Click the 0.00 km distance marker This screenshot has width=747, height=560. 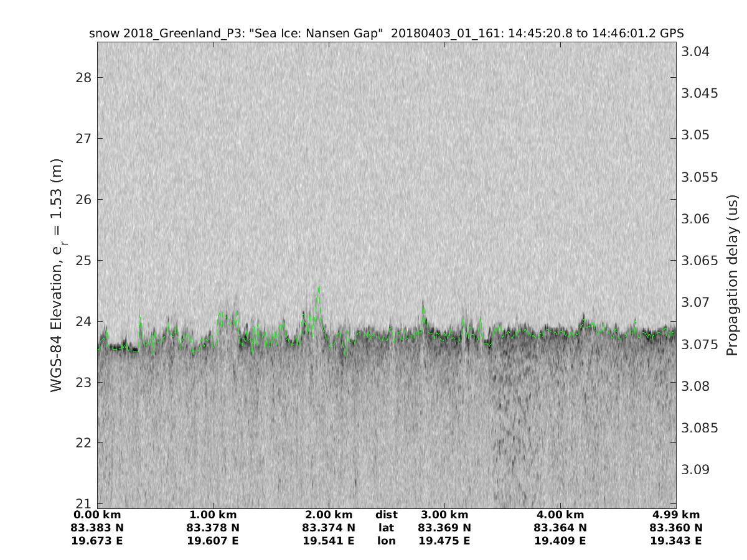[97, 515]
